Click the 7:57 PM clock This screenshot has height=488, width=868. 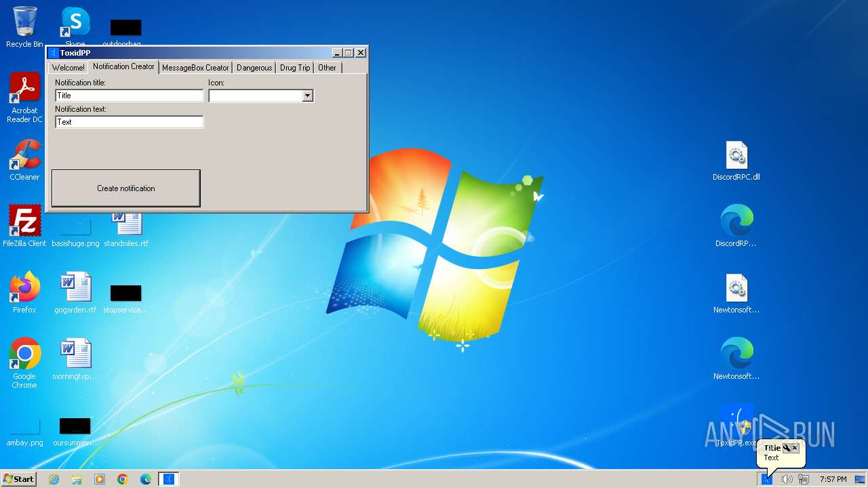(833, 479)
